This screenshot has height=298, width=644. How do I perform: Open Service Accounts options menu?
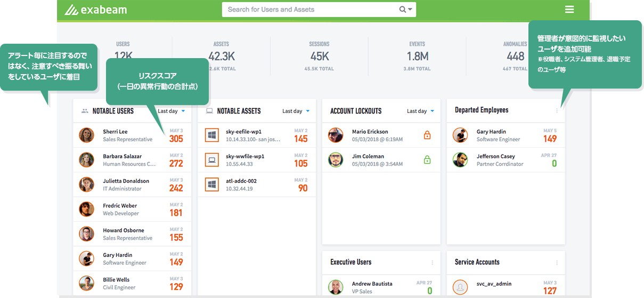pos(557,263)
